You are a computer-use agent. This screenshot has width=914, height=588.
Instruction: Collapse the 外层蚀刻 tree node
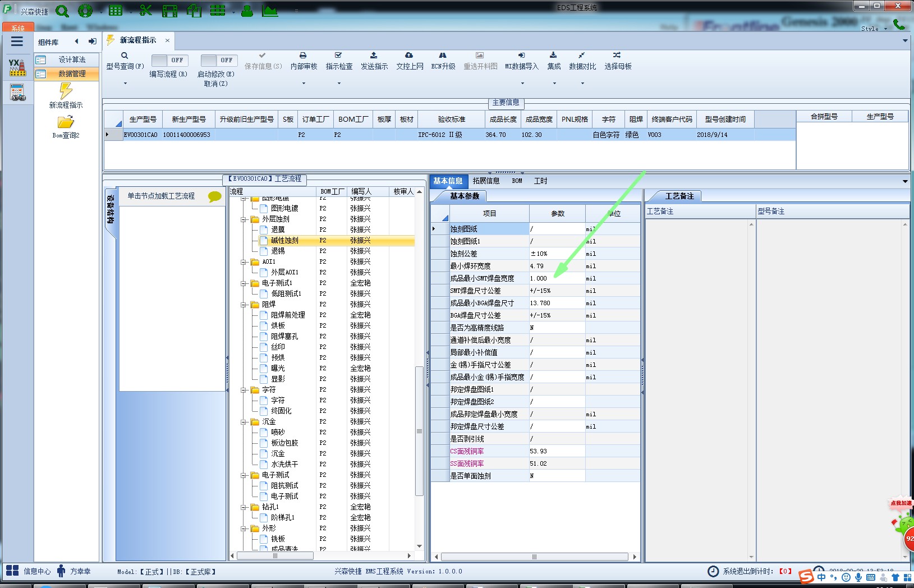pos(244,219)
